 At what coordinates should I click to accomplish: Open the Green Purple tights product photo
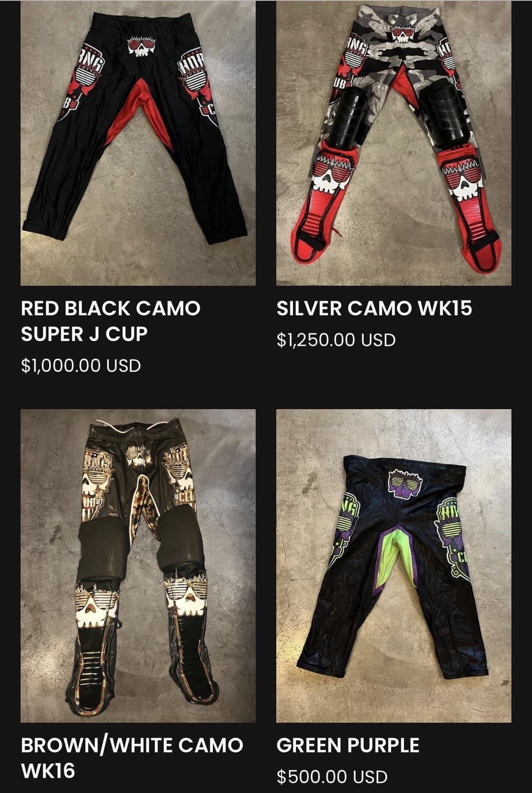point(394,566)
